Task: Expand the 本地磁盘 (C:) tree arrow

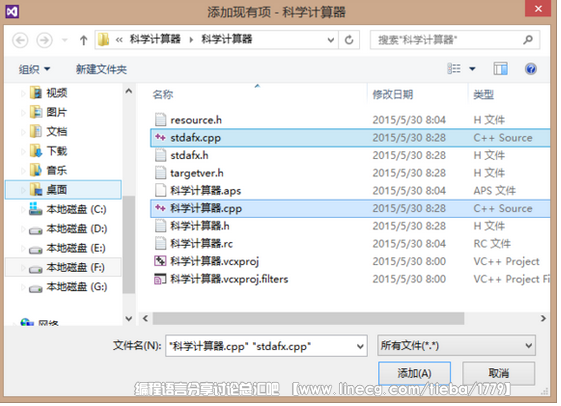Action: click(23, 210)
